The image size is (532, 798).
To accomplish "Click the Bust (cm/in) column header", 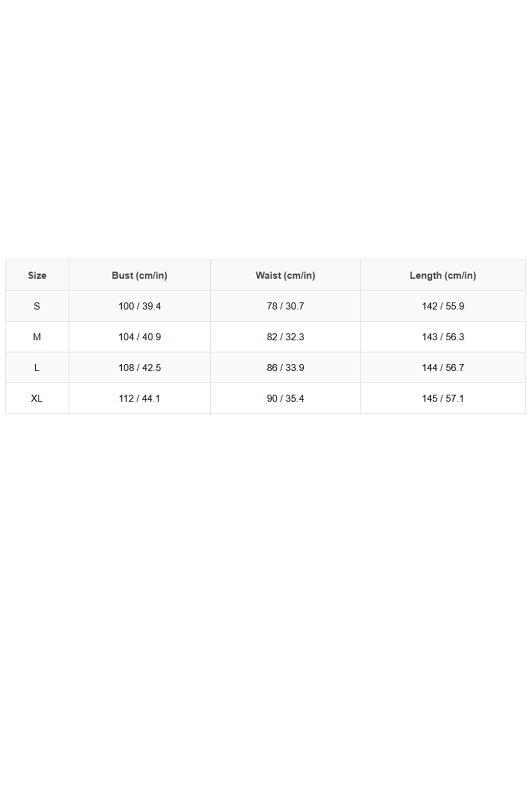I will 140,275.
